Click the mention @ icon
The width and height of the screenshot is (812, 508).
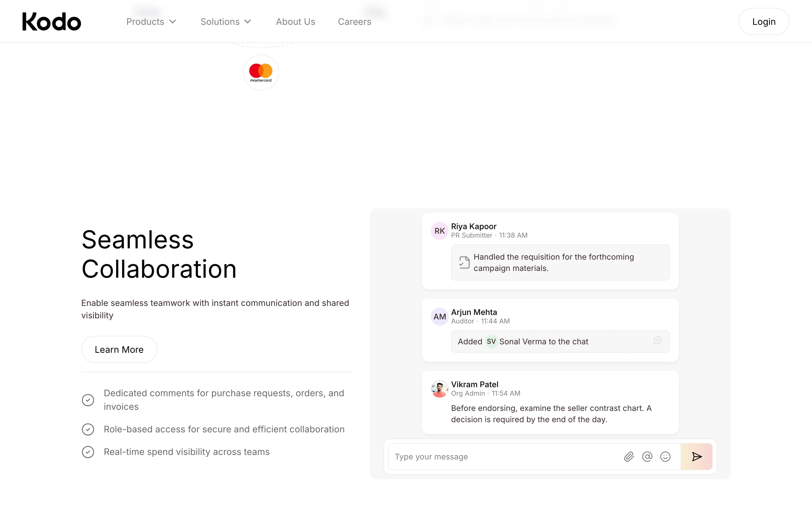pos(647,457)
